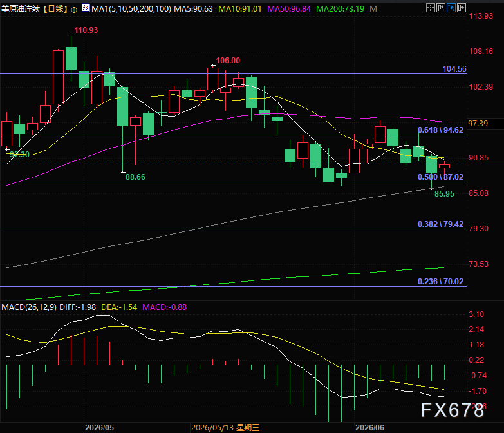Screen dimensions: 504x433
Task: Click the 2026/05 date axis label
Action: point(99,428)
